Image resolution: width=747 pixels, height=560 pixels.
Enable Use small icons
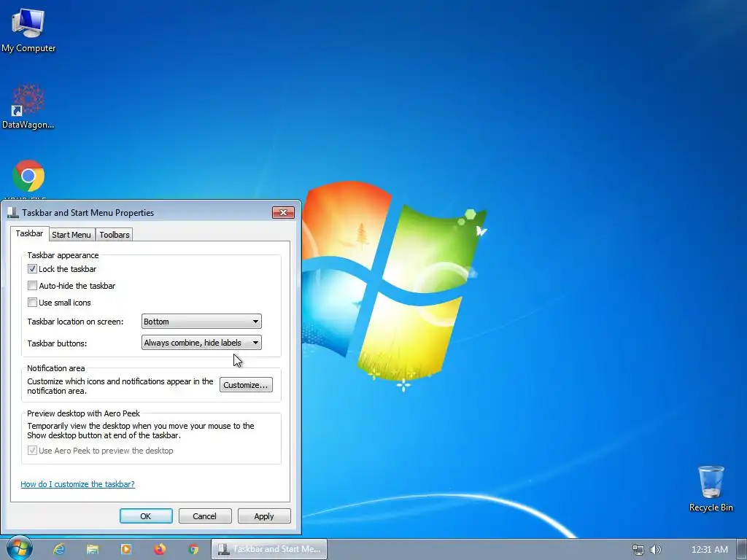click(x=32, y=303)
